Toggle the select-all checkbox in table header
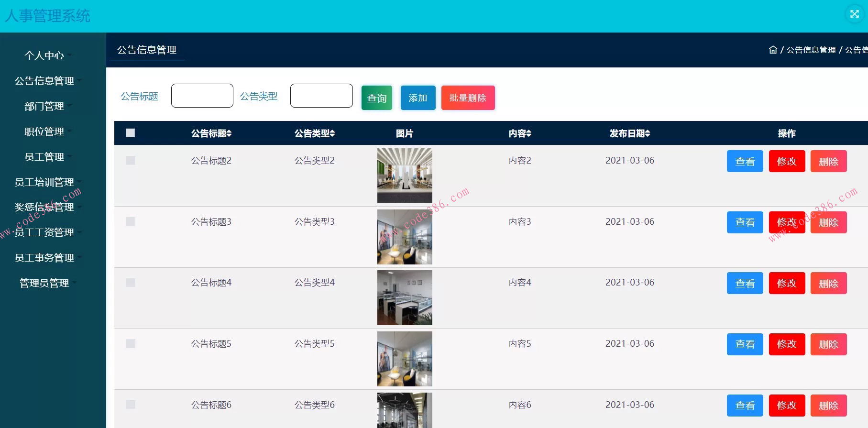The height and width of the screenshot is (428, 868). [x=131, y=133]
